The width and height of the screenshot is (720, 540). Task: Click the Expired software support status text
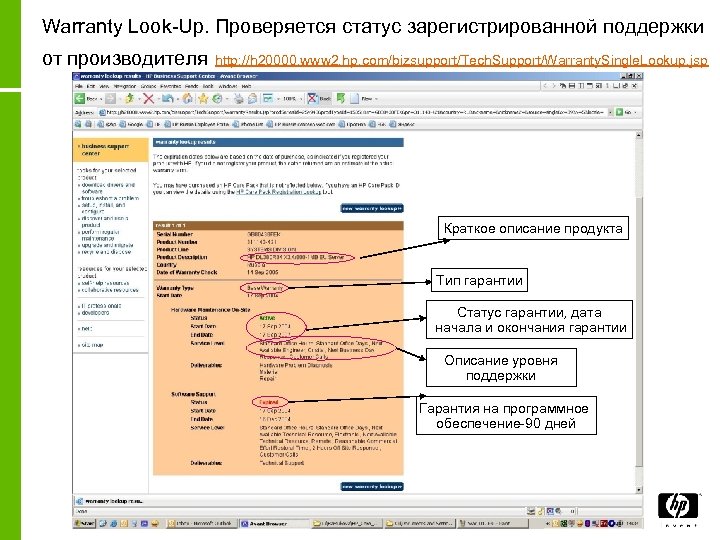pos(269,402)
